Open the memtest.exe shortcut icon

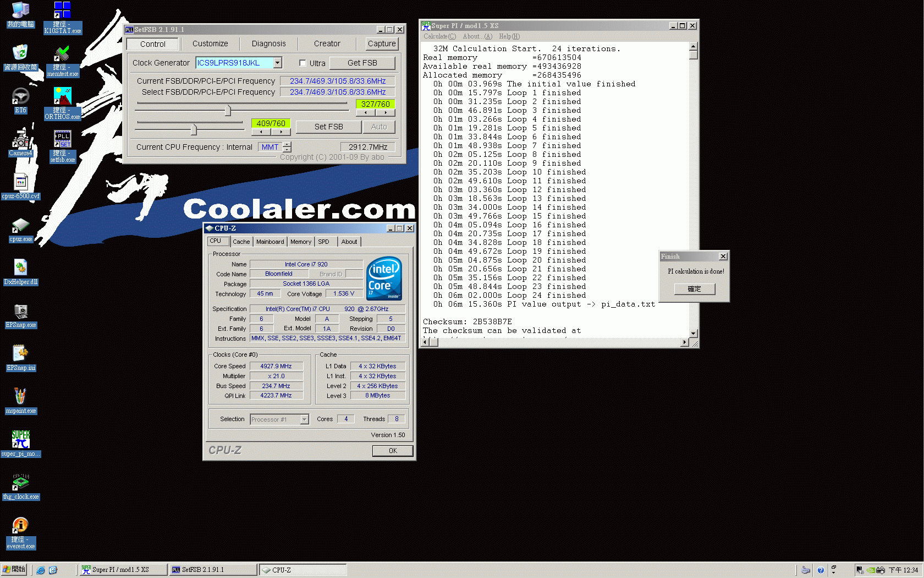coord(62,61)
